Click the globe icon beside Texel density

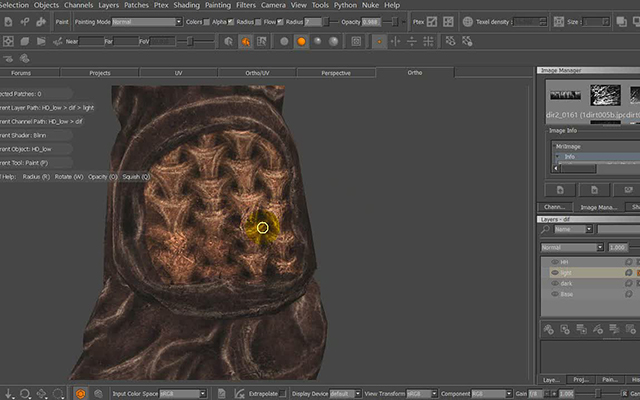tap(468, 22)
